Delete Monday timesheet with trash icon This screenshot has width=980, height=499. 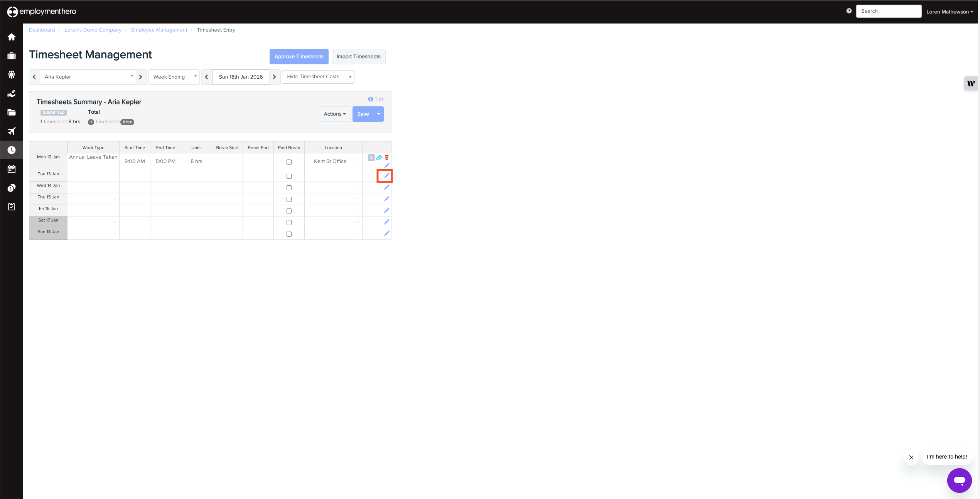pos(387,158)
